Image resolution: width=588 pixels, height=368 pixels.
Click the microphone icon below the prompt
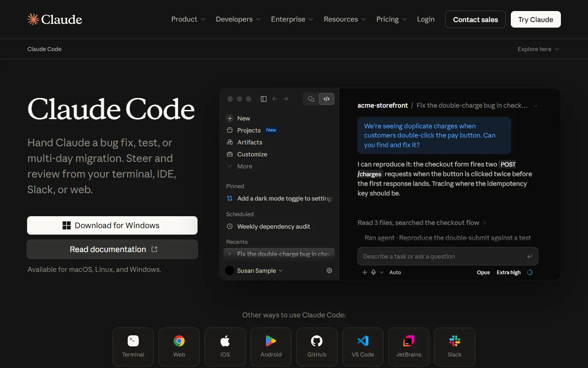373,272
